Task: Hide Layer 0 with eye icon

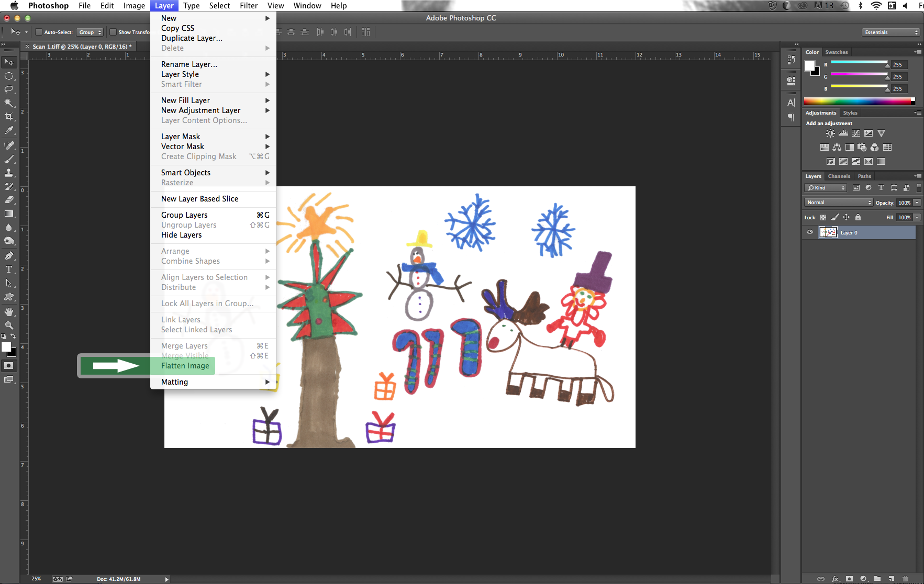Action: [x=810, y=232]
